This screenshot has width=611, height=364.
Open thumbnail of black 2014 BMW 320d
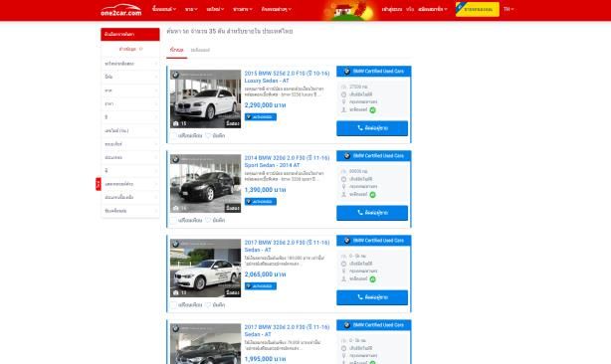tap(205, 183)
